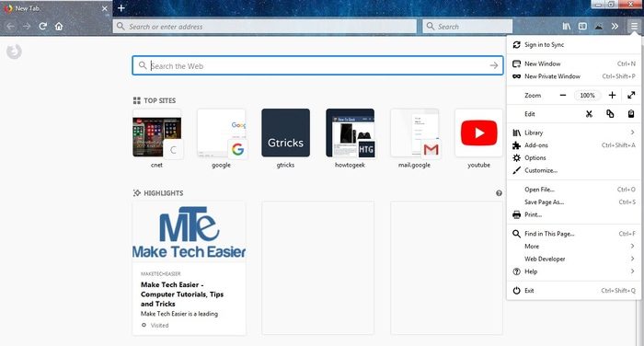Image resolution: width=644 pixels, height=346 pixels.
Task: Open a New Private Window
Action: click(574, 76)
